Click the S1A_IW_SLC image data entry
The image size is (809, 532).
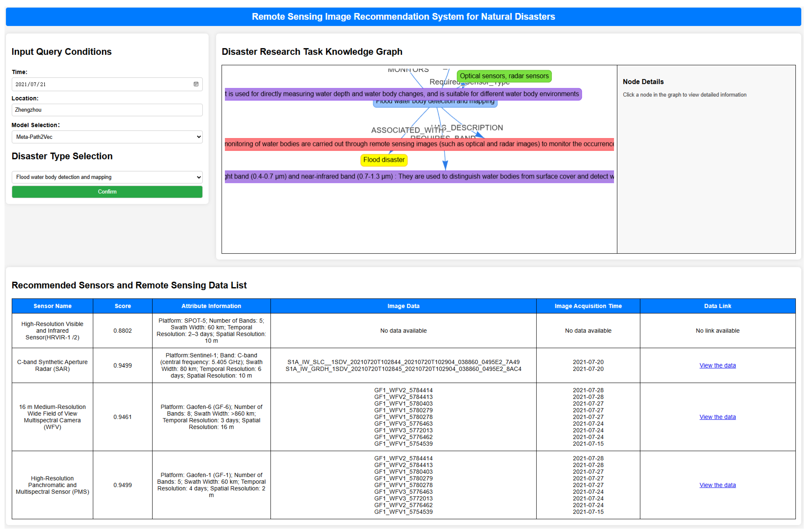point(403,362)
